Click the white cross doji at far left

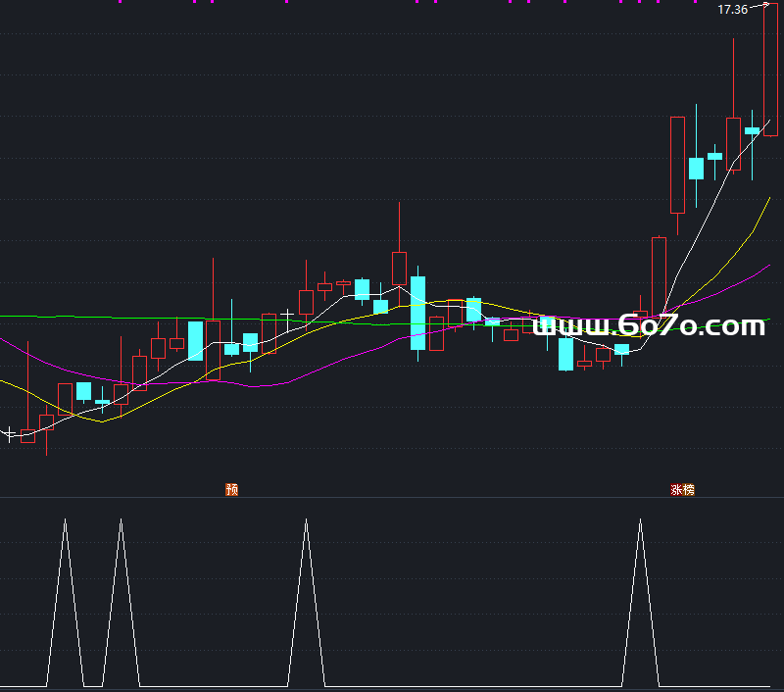tap(10, 433)
